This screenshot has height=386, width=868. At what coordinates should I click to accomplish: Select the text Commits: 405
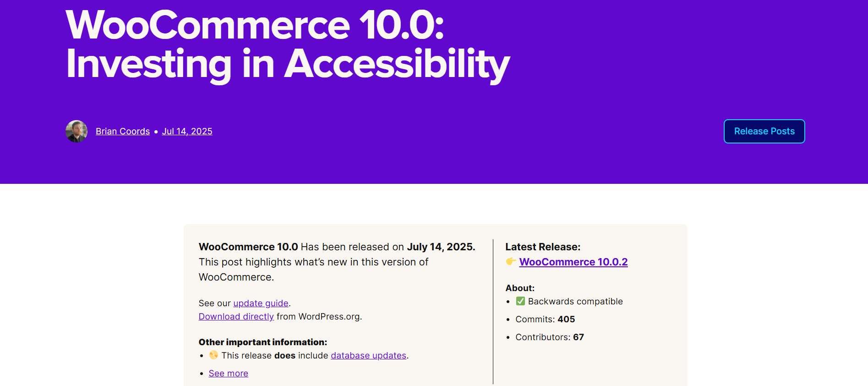tap(545, 320)
